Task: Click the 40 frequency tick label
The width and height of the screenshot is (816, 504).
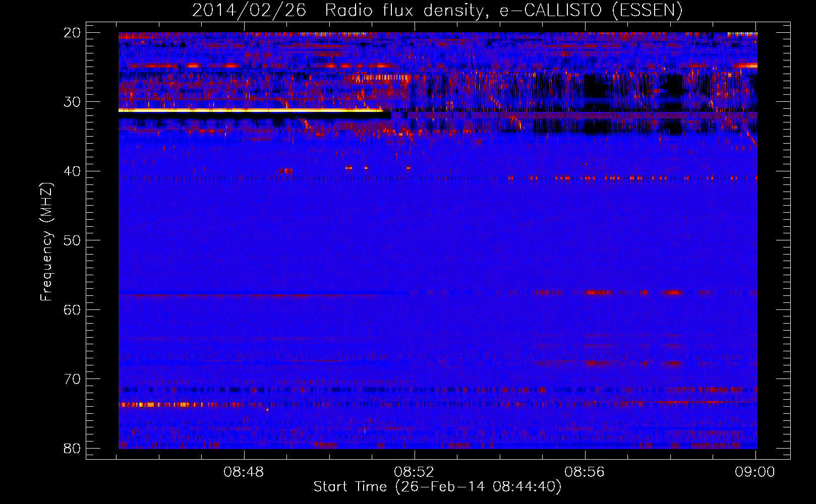Action: pos(72,171)
